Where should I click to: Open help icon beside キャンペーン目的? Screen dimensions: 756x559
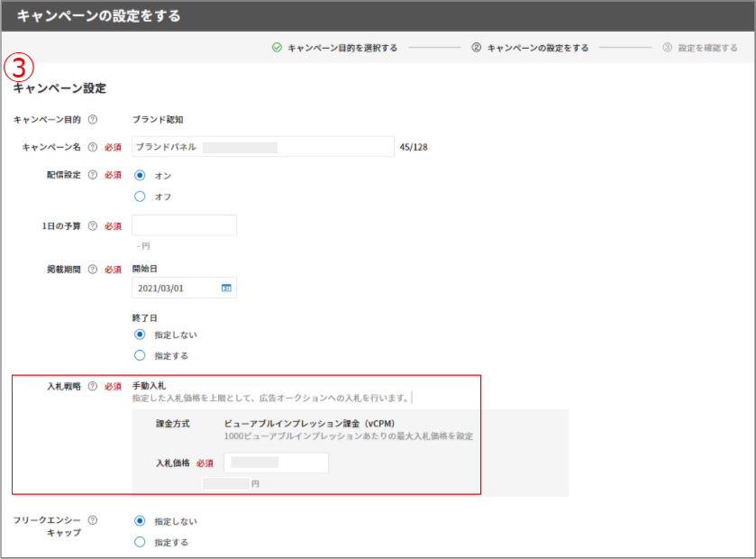(93, 119)
